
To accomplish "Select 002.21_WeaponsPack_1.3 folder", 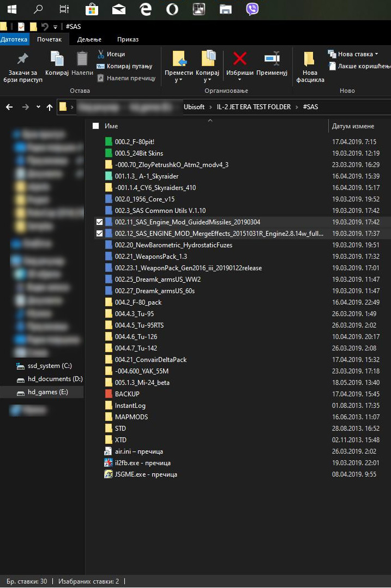I will 151,257.
